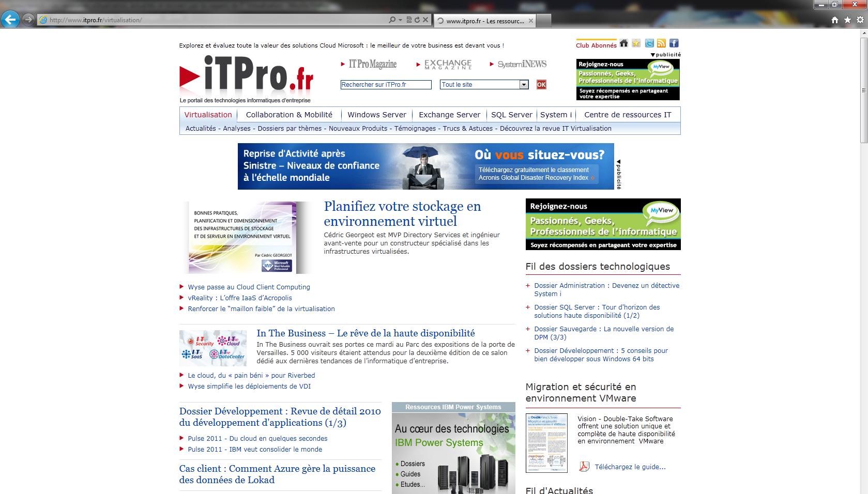This screenshot has height=494, width=868.
Task: Open the Dossiers par thèmes submenu link
Action: tap(290, 129)
